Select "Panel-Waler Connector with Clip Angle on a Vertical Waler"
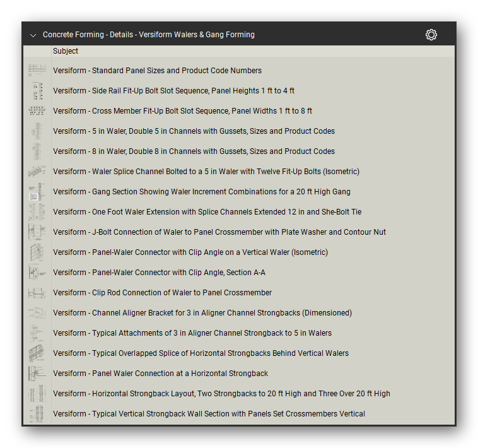Viewport: 478px width, 448px height. [191, 252]
